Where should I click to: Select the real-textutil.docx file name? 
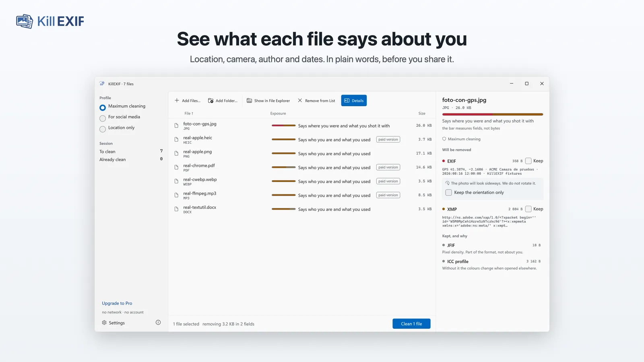pyautogui.click(x=200, y=207)
